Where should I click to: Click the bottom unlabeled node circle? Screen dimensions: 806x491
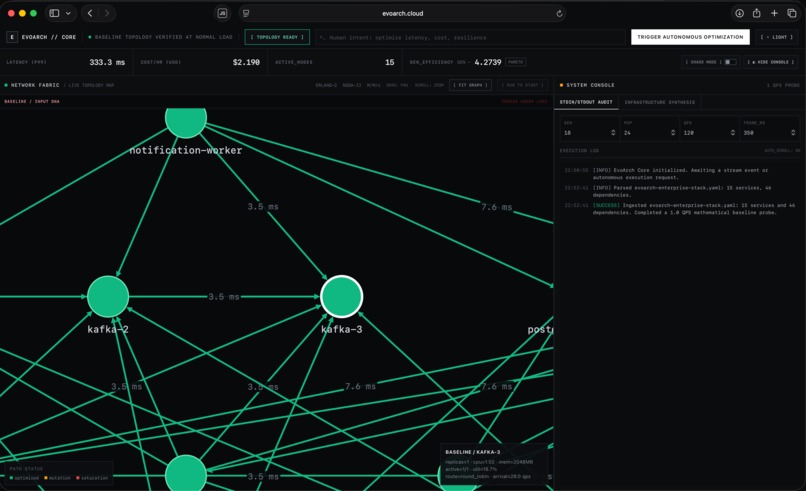pos(186,473)
